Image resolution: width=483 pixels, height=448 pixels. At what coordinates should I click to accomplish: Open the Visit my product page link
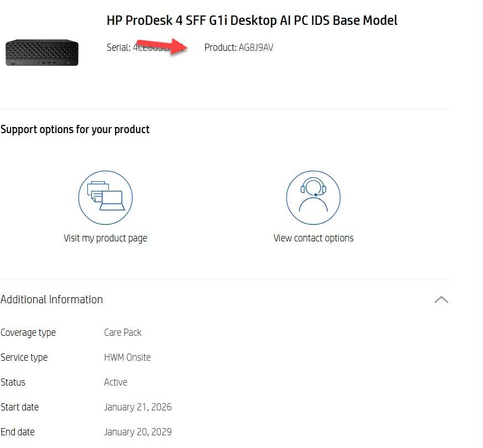pyautogui.click(x=106, y=238)
